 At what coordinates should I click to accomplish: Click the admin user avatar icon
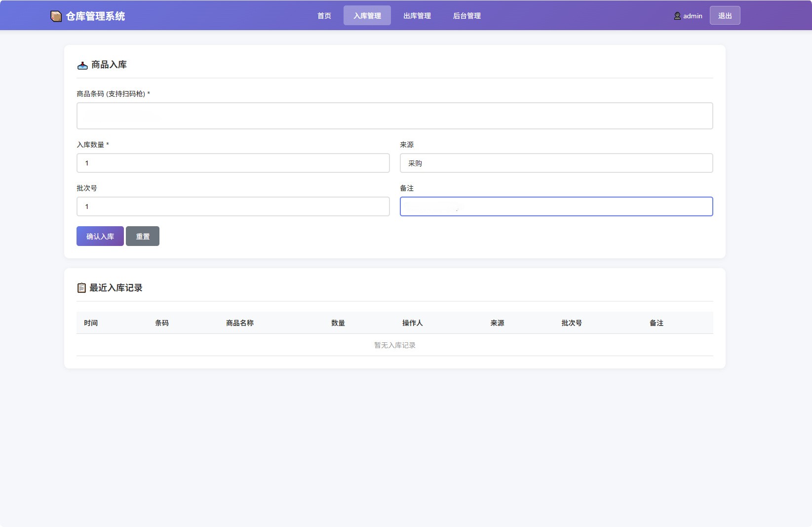pyautogui.click(x=677, y=16)
